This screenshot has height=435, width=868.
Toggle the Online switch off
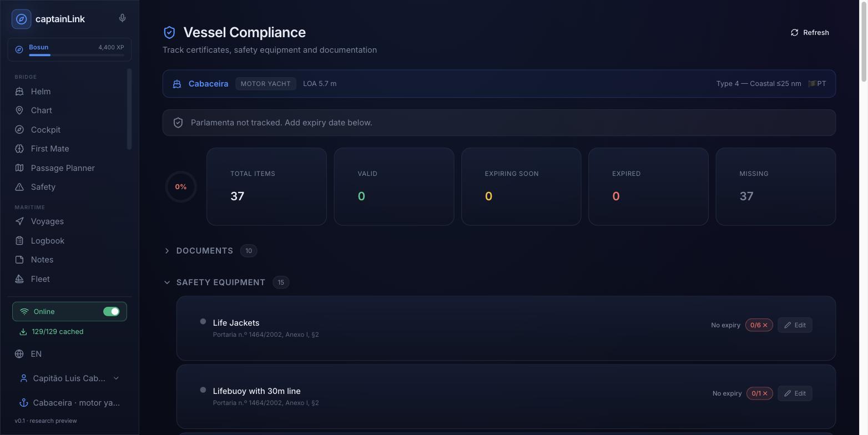tap(112, 312)
